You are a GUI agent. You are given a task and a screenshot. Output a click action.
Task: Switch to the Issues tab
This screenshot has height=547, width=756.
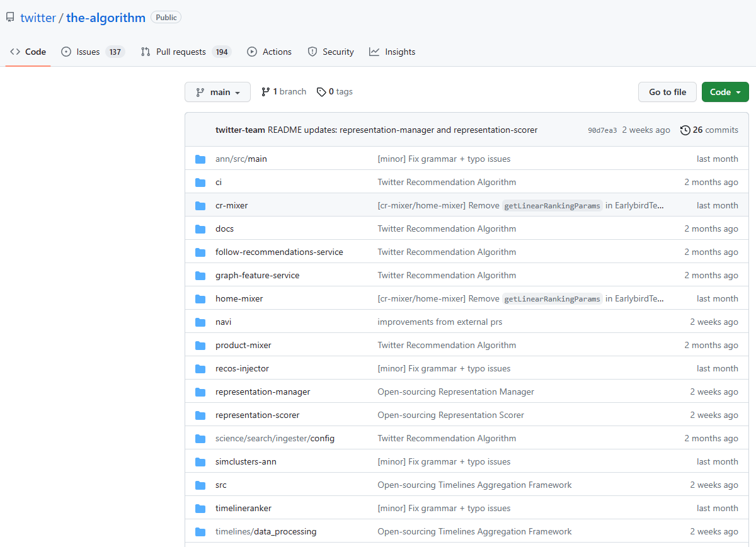88,52
